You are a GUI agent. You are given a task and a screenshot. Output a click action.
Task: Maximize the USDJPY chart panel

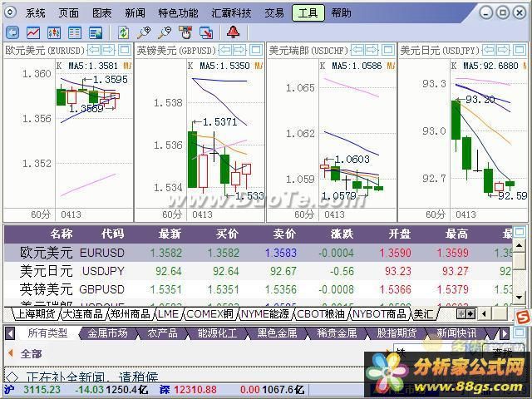pos(520,50)
